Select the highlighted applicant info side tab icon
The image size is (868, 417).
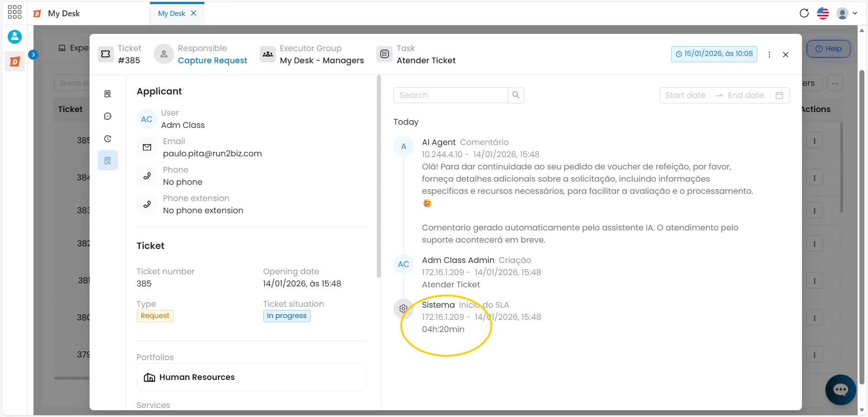108,160
